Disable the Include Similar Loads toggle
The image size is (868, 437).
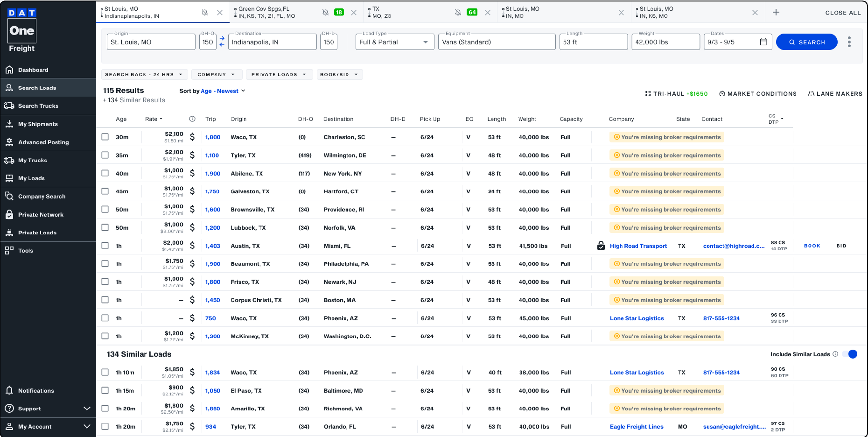(852, 354)
